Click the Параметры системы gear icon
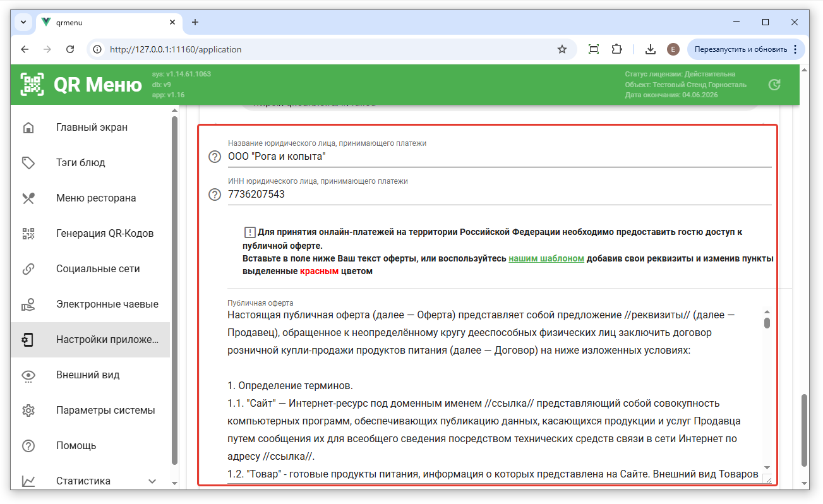 [x=28, y=411]
